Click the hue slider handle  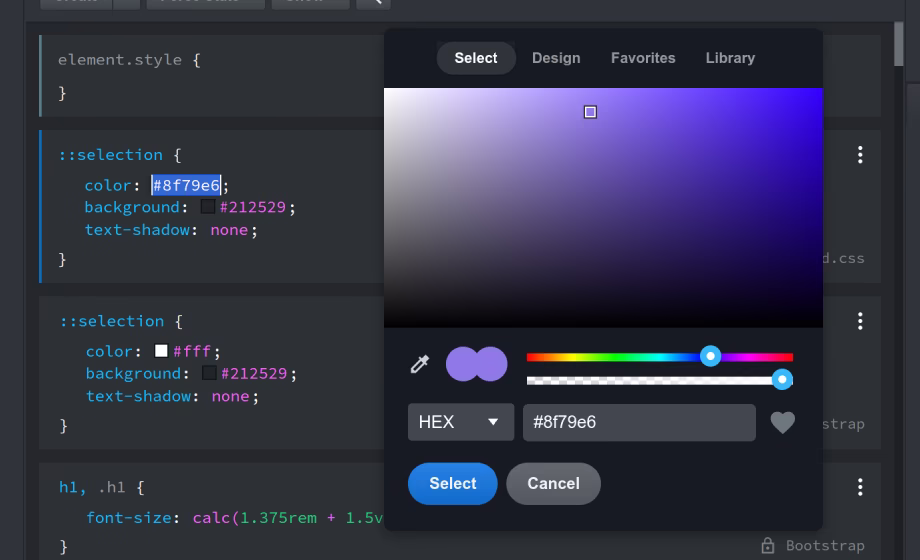(x=710, y=356)
